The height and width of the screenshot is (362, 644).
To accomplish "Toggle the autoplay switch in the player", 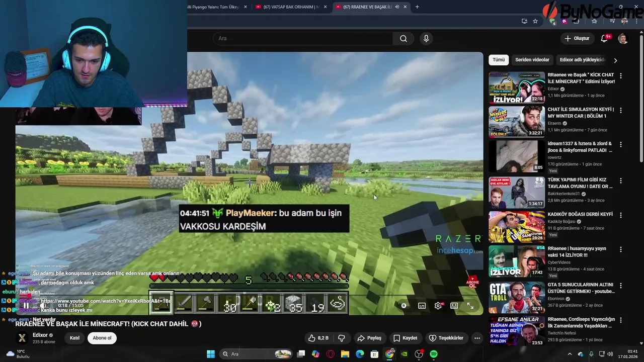I will (404, 306).
